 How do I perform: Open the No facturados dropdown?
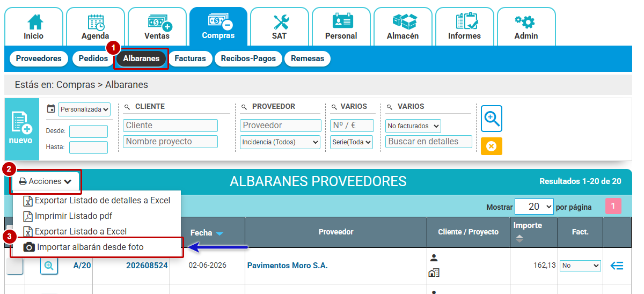(413, 126)
